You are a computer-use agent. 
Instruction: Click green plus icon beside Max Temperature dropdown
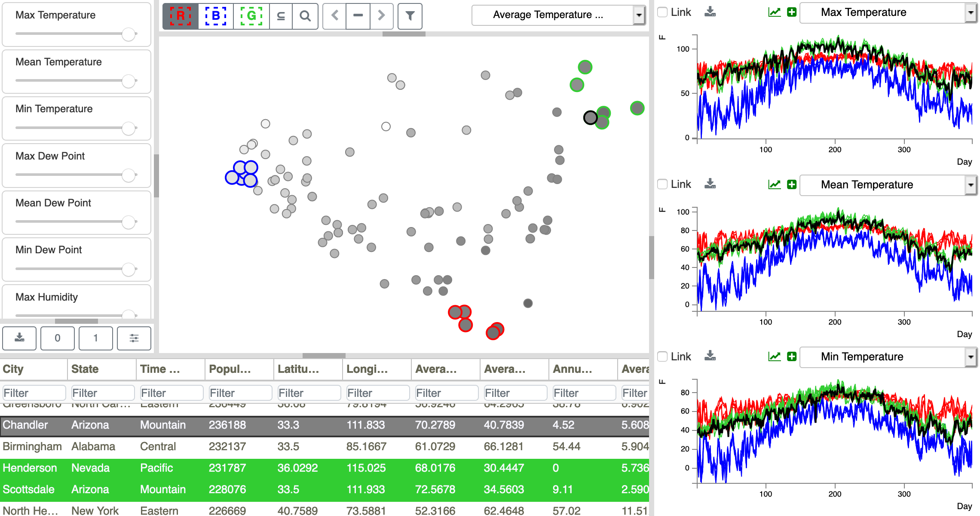click(792, 12)
